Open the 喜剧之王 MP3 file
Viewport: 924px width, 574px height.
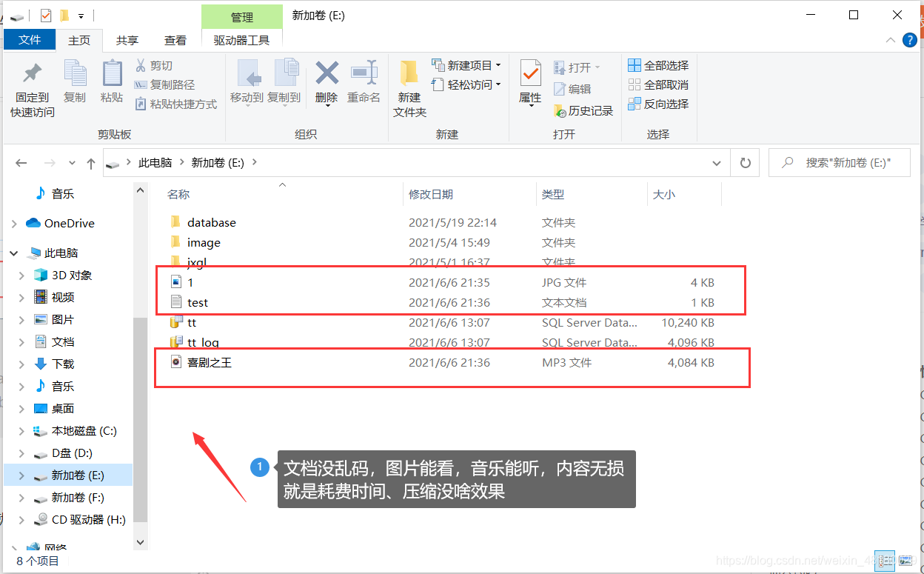[207, 362]
